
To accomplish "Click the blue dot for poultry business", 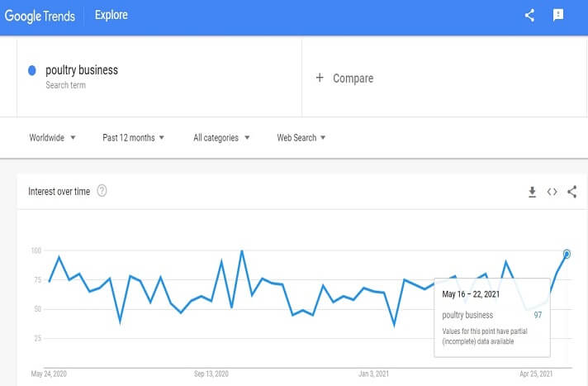I will (32, 70).
